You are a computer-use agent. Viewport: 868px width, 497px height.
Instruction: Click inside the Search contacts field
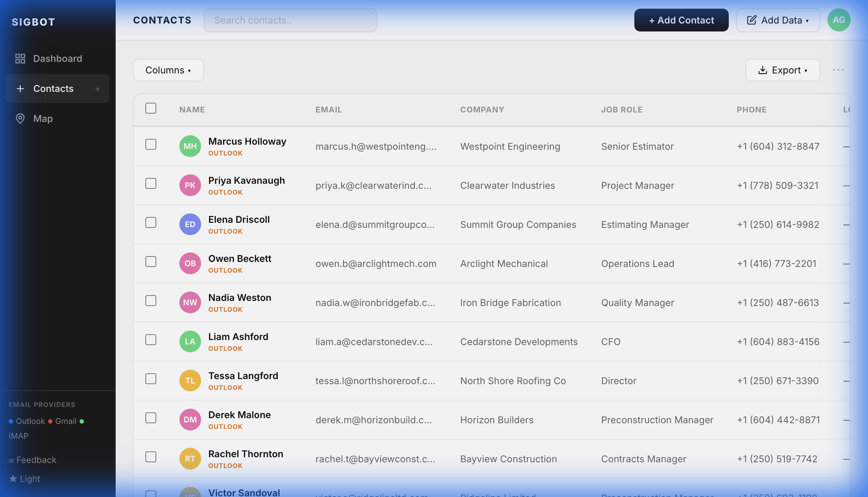pos(290,20)
